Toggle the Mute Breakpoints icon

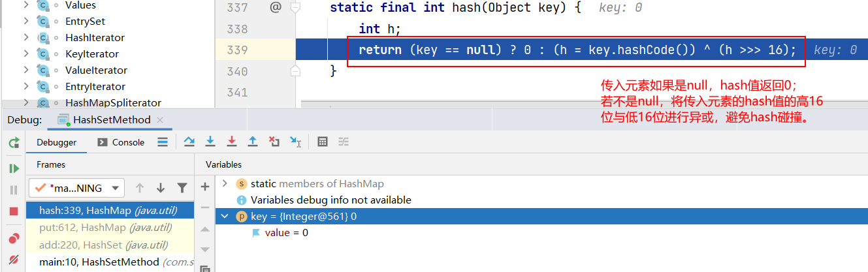pos(13,259)
